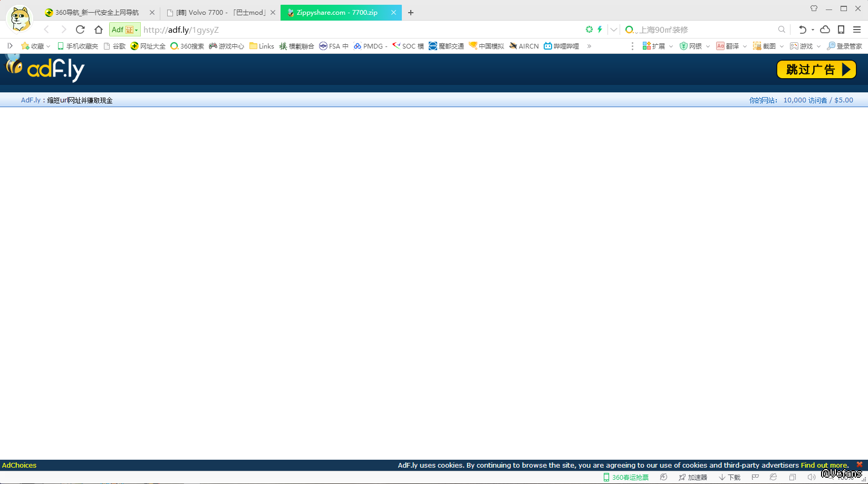This screenshot has width=868, height=484.
Task: Reload the current adf.ly page
Action: click(80, 30)
